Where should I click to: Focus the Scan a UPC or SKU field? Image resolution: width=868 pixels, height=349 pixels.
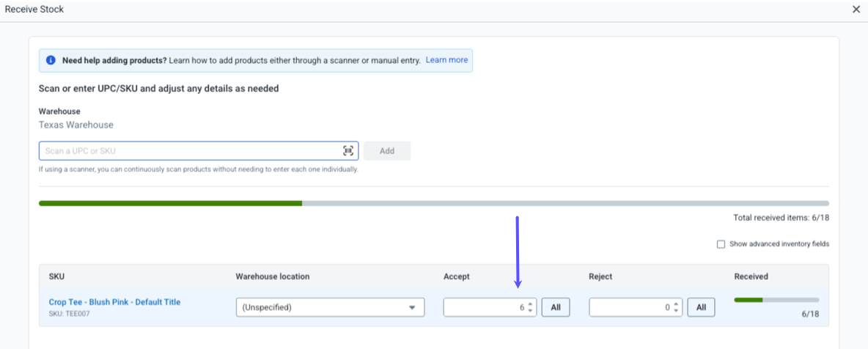coord(199,151)
